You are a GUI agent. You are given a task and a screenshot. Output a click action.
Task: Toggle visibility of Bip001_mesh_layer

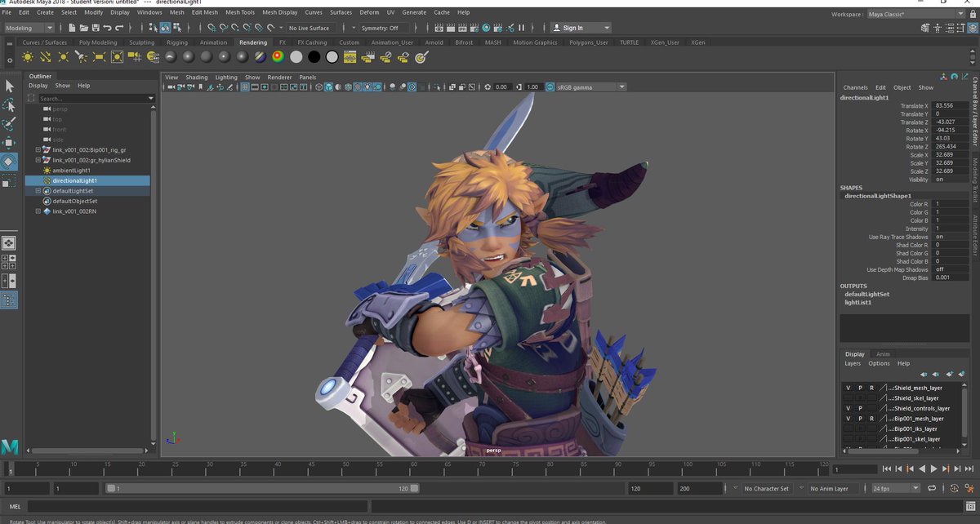(849, 418)
